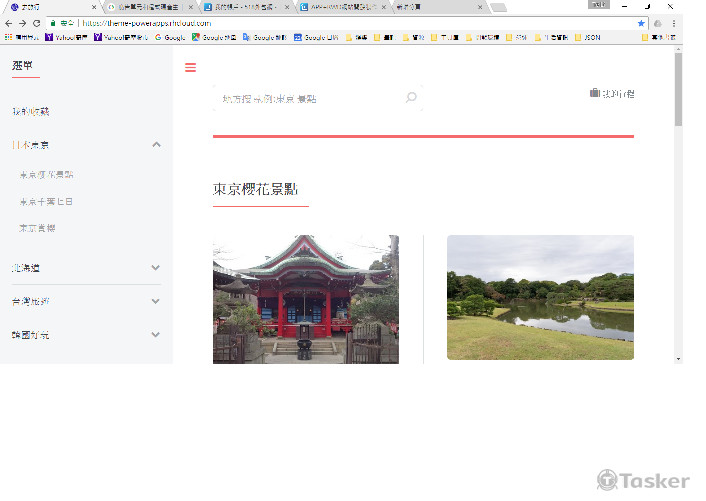Reload the page with the refresh icon
Viewport: 706px width, 501px height.
pyautogui.click(x=37, y=23)
